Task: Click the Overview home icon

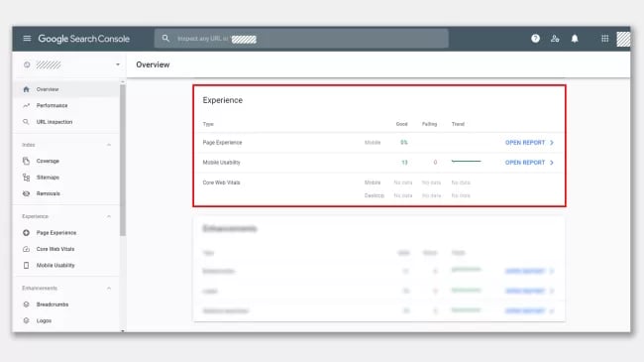Action: (27, 89)
